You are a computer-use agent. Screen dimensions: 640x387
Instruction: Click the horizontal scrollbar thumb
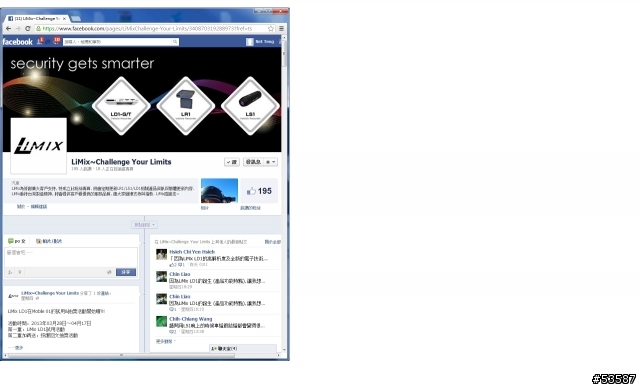[121, 355]
